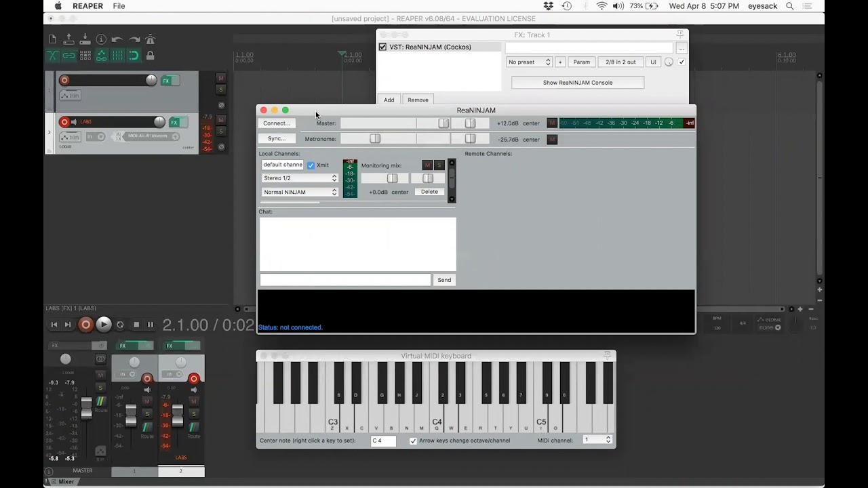Remove the selected FX
This screenshot has width=868, height=488.
click(x=418, y=100)
